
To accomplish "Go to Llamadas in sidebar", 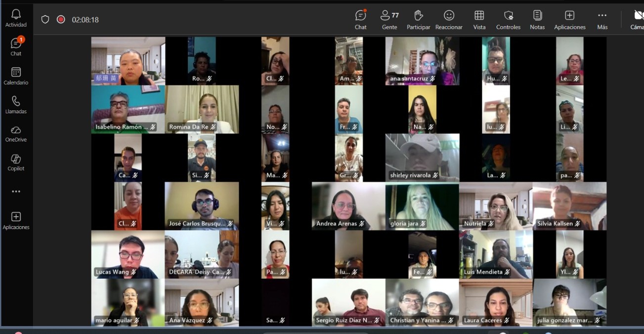I will [16, 105].
